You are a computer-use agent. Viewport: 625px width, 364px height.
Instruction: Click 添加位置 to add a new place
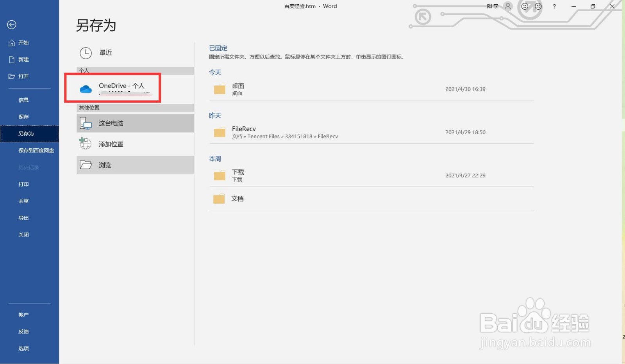click(111, 144)
